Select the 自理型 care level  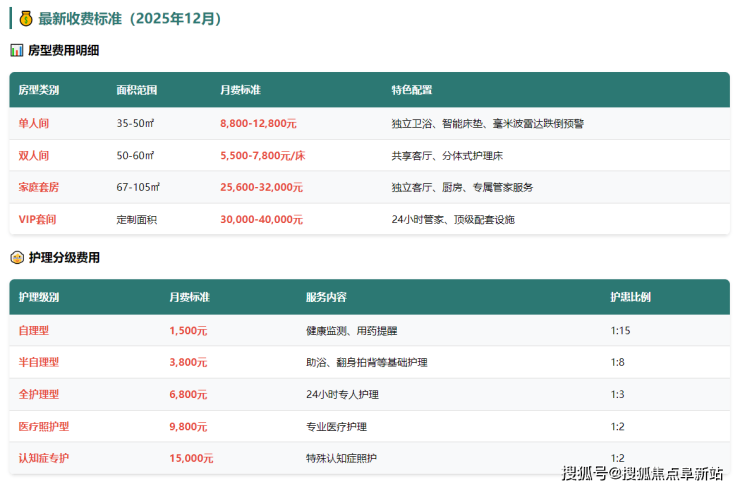click(34, 330)
